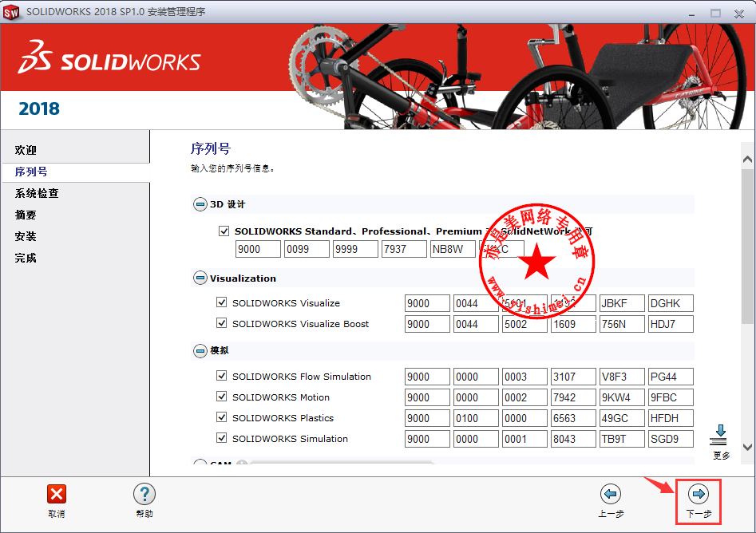Collapse the Visualization section

tap(200, 278)
